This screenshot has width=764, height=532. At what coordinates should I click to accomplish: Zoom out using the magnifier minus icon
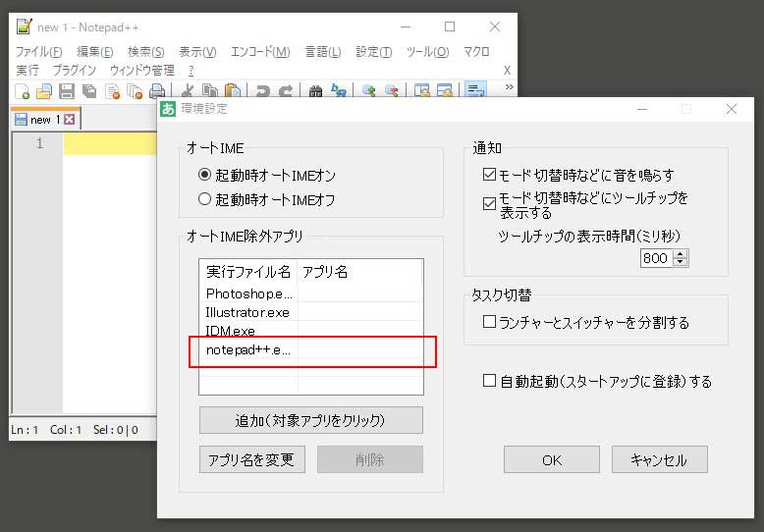[x=391, y=91]
